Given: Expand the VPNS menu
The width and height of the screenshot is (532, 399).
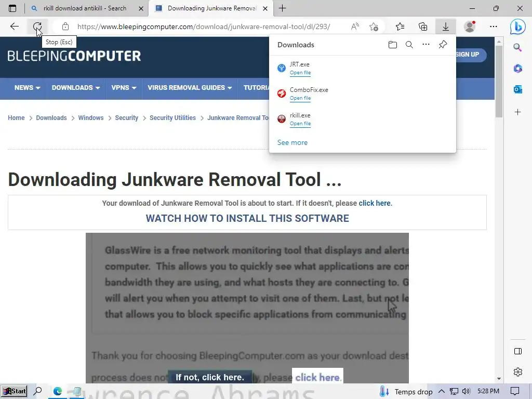Looking at the screenshot, I should click(124, 87).
